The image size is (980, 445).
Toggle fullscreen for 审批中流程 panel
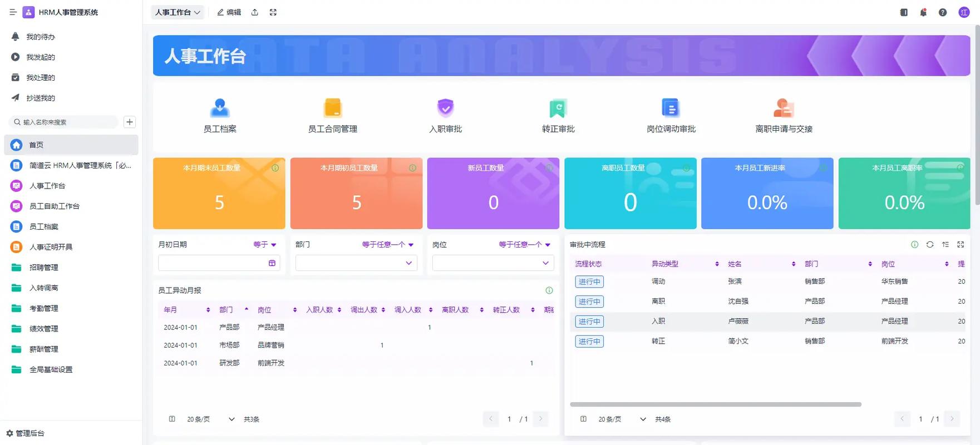point(961,245)
